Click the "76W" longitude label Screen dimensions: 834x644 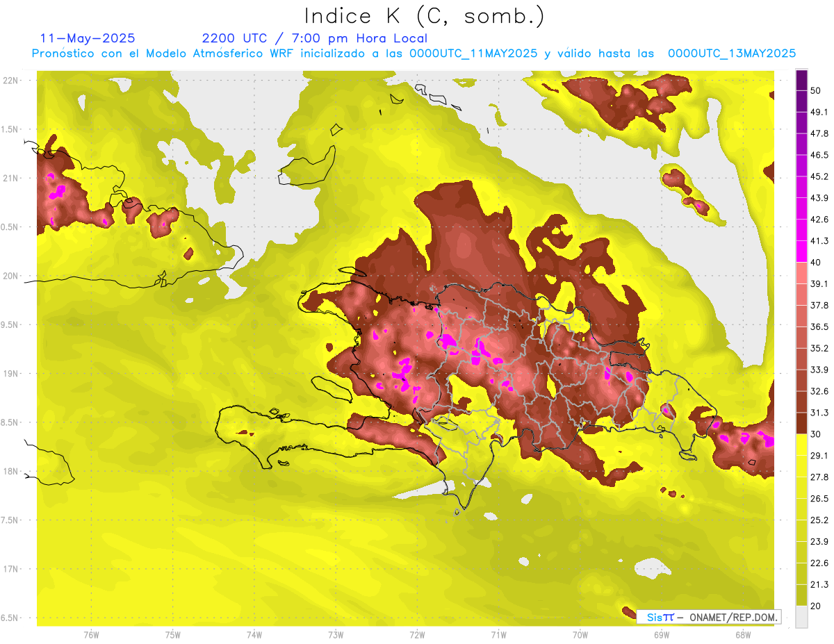coord(91,634)
